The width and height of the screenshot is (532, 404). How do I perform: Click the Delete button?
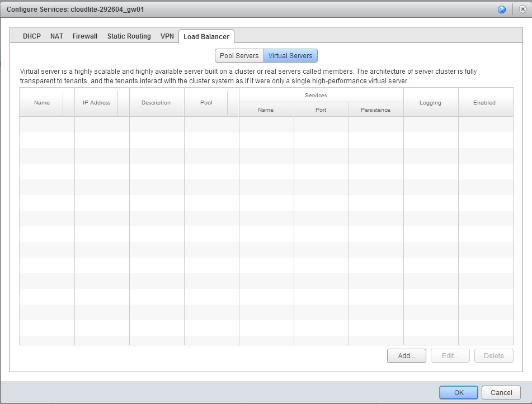coord(493,355)
